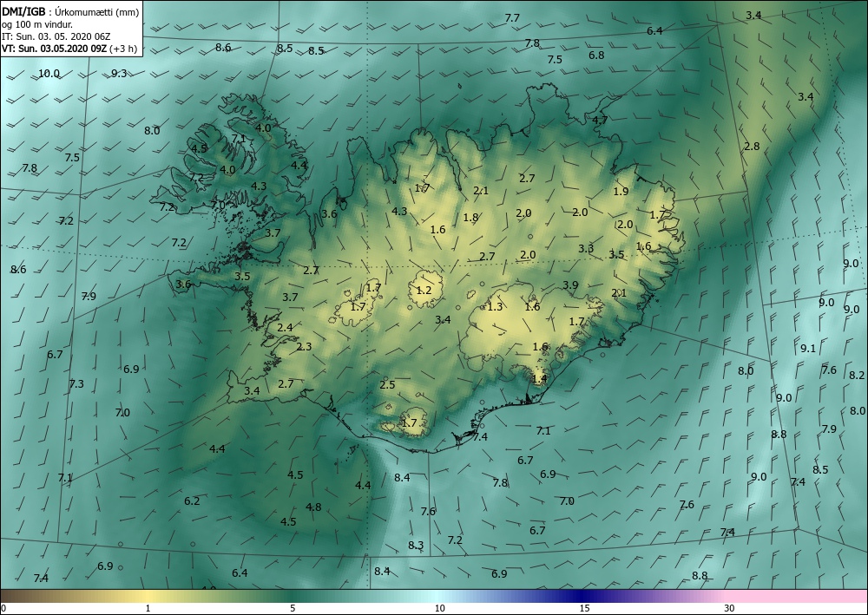Click the 1.4 value near the coast
868x615 pixels.
pos(539,378)
